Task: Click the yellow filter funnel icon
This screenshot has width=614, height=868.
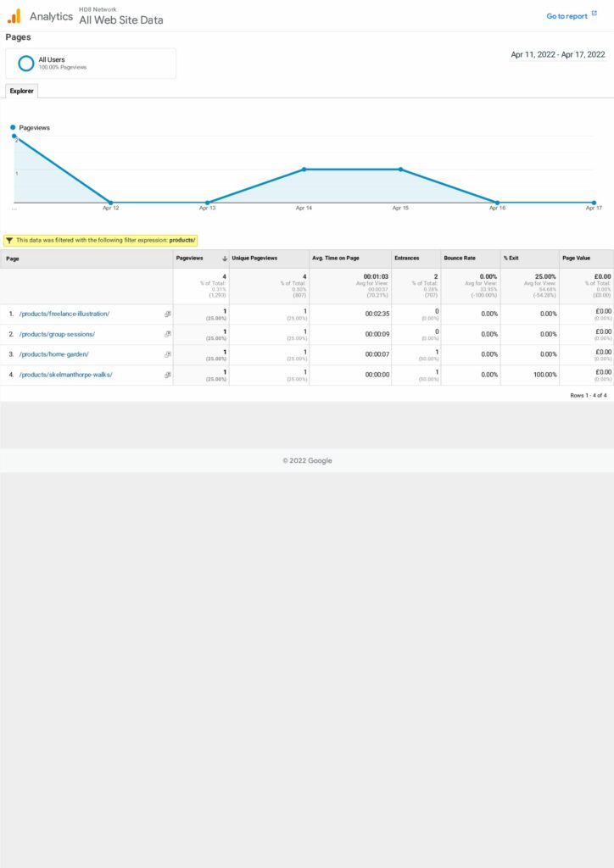Action: click(9, 241)
